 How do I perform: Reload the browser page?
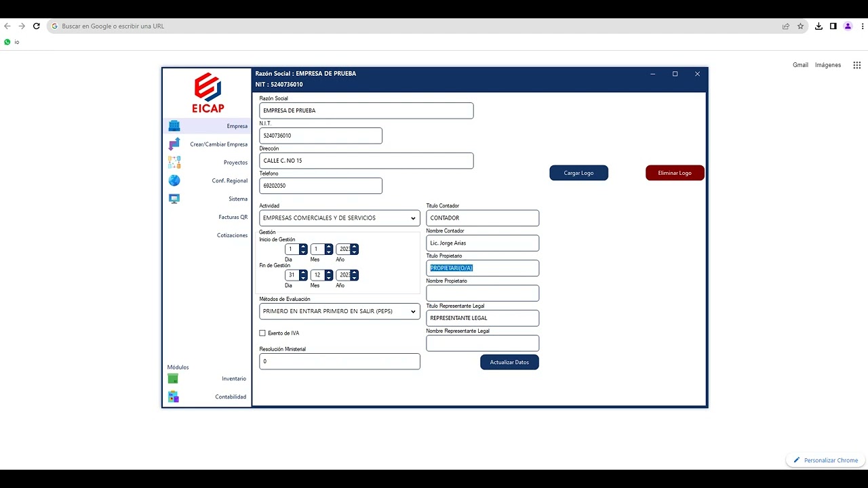[37, 26]
